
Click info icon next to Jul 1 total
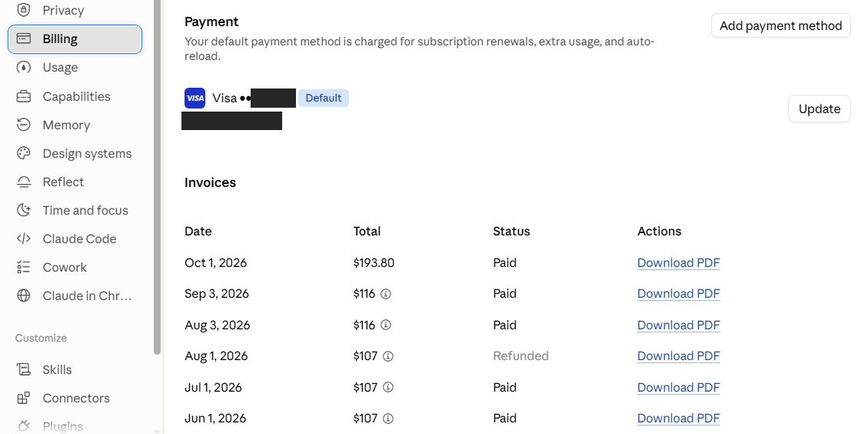(388, 387)
